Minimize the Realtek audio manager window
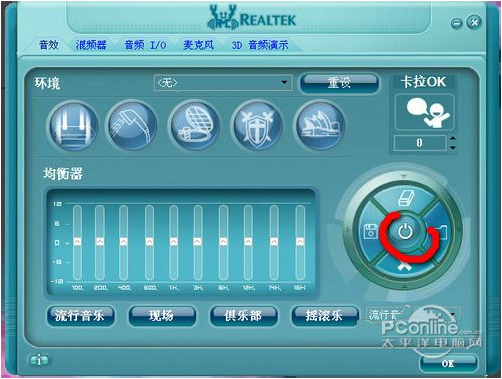The height and width of the screenshot is (379, 502). pos(457,23)
